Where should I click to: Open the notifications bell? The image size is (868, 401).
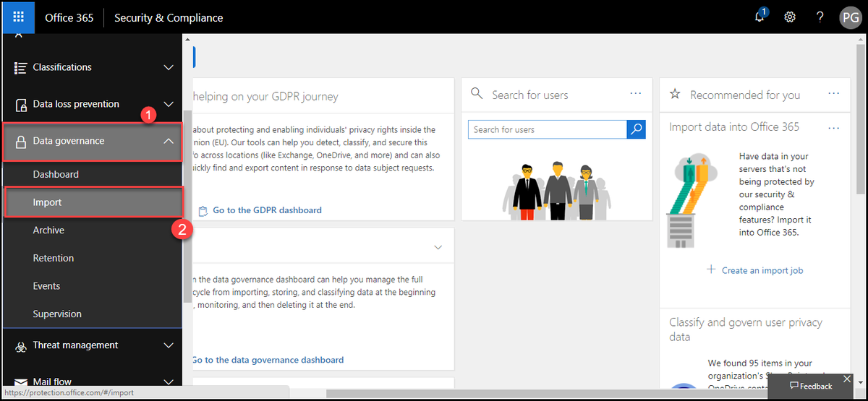tap(759, 17)
